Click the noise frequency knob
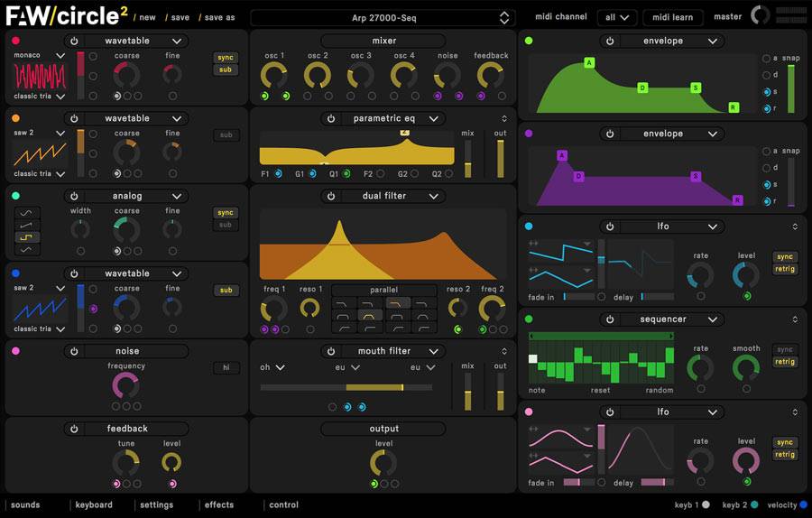The image size is (812, 518). point(125,385)
